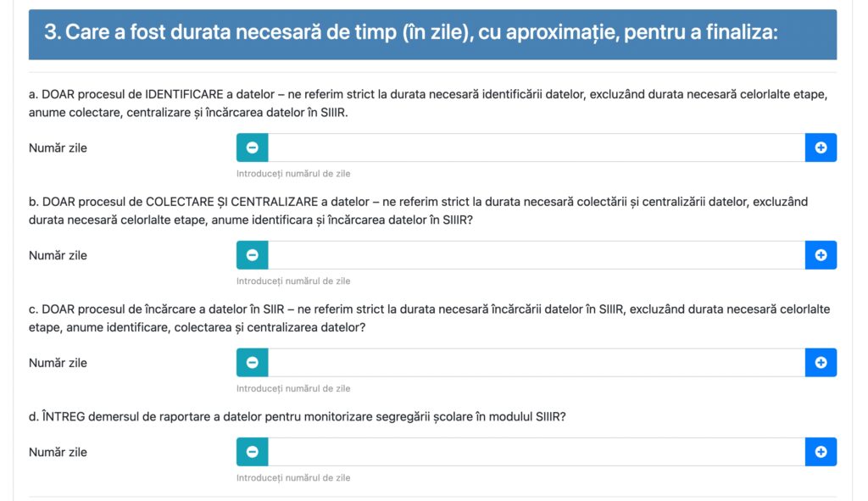This screenshot has height=501, width=868.
Task: Click the days input field for question c
Action: [536, 363]
